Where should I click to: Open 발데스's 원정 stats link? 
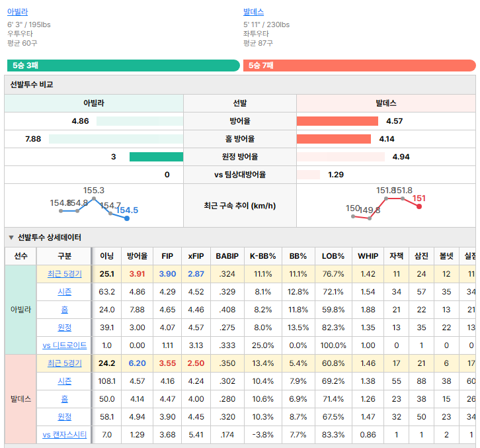pyautogui.click(x=65, y=417)
